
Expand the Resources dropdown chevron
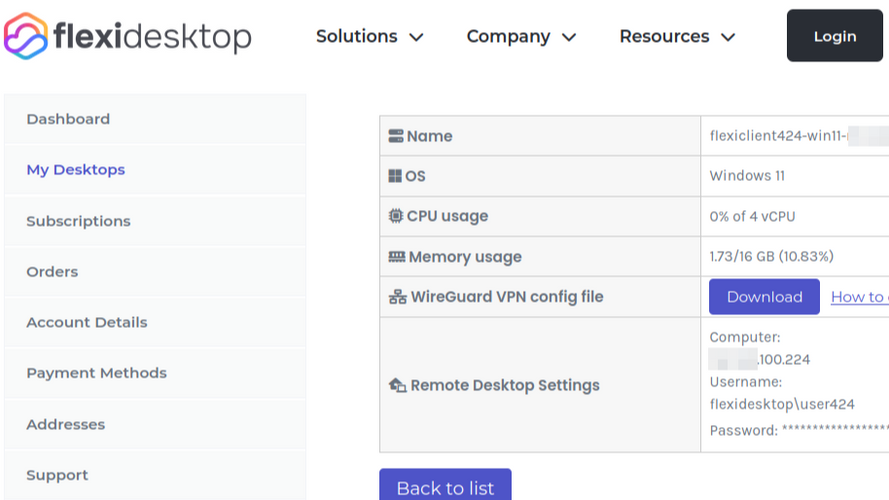[728, 37]
